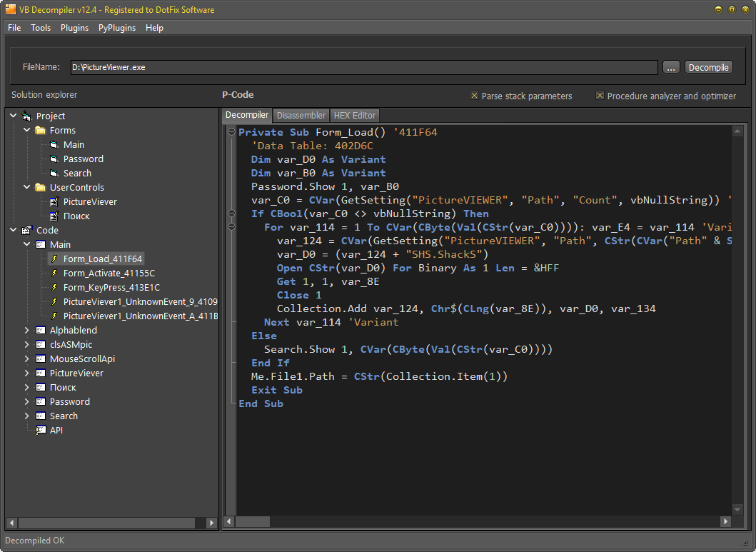Click the Forms folder icon

click(x=41, y=130)
